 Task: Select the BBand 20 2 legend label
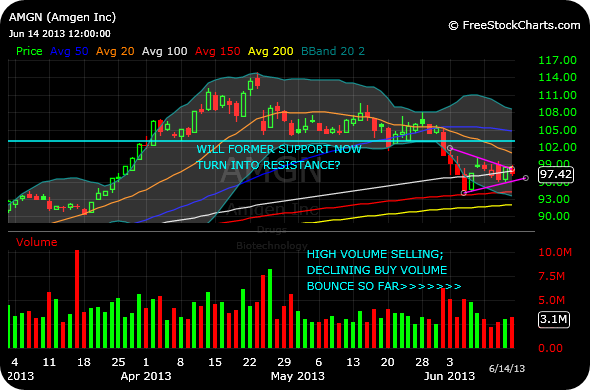coord(333,51)
